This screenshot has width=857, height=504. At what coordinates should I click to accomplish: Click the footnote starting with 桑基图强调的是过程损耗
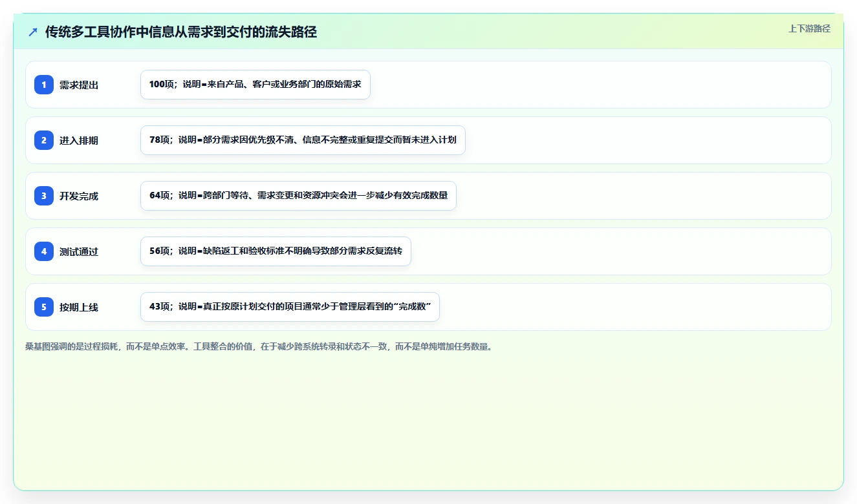point(259,346)
